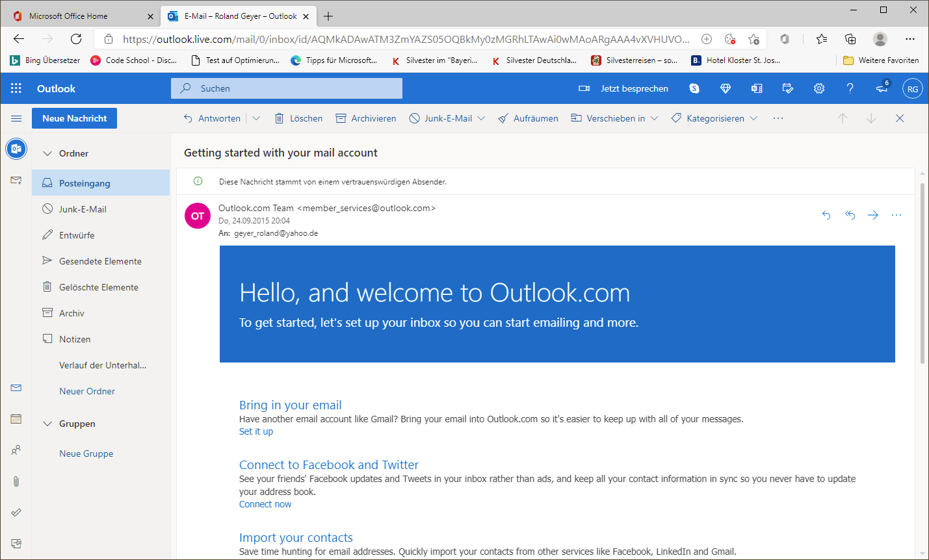Click Neuer Ordner link
Viewport: 929px width, 560px height.
coord(87,391)
